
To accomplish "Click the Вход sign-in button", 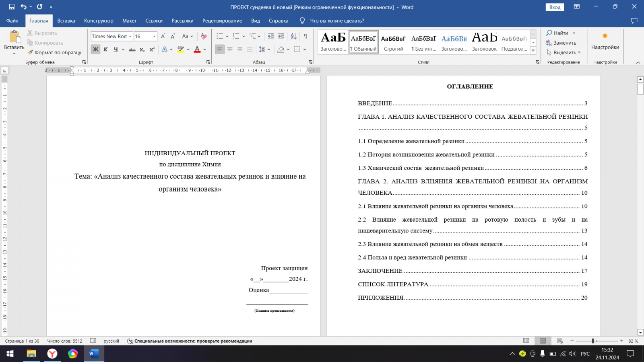I will pos(555,7).
